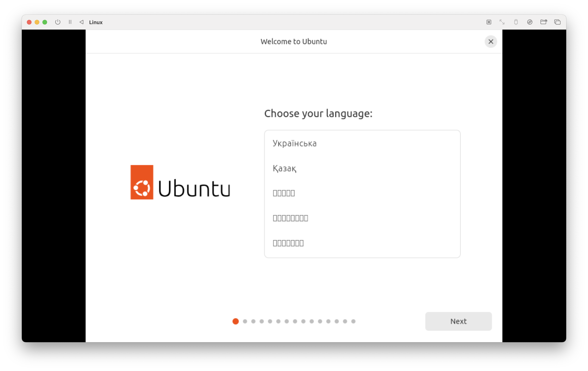Viewport: 588px width, 371px height.
Task: Click the windows overview icon
Action: click(557, 22)
